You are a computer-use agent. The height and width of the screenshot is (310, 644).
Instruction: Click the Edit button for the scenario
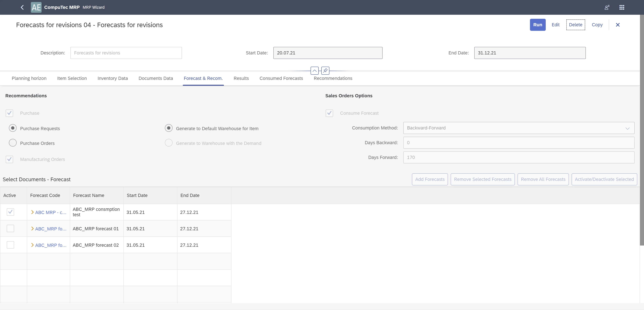click(555, 25)
